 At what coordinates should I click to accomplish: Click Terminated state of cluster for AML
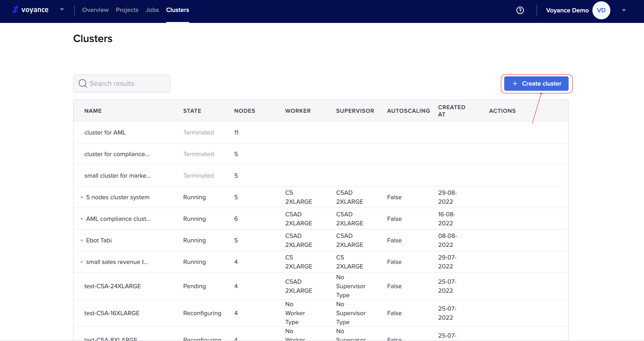[199, 133]
